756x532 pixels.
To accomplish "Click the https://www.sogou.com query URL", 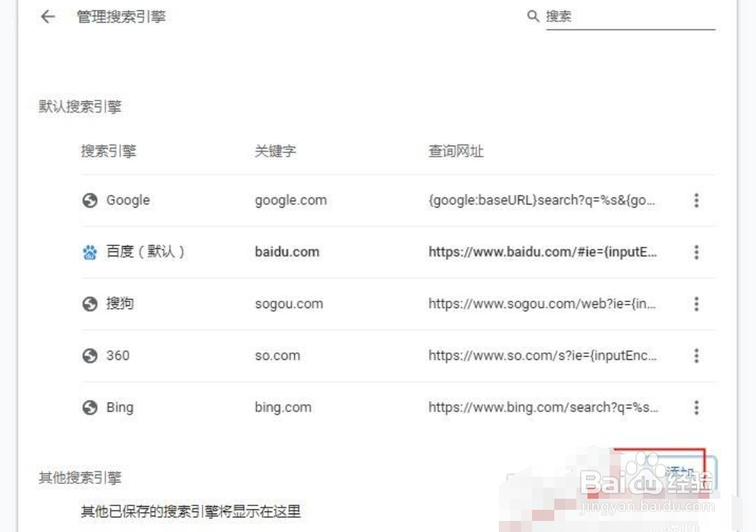I will [x=542, y=304].
